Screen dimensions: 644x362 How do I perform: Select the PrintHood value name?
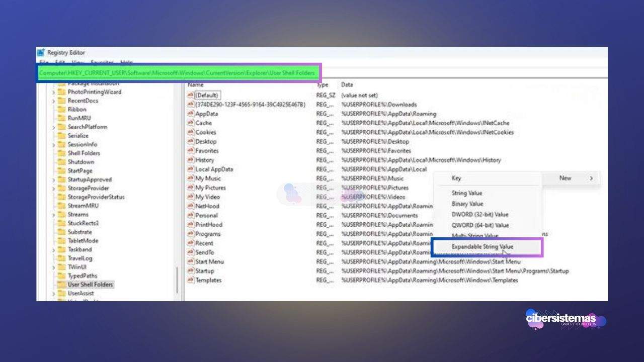[209, 225]
